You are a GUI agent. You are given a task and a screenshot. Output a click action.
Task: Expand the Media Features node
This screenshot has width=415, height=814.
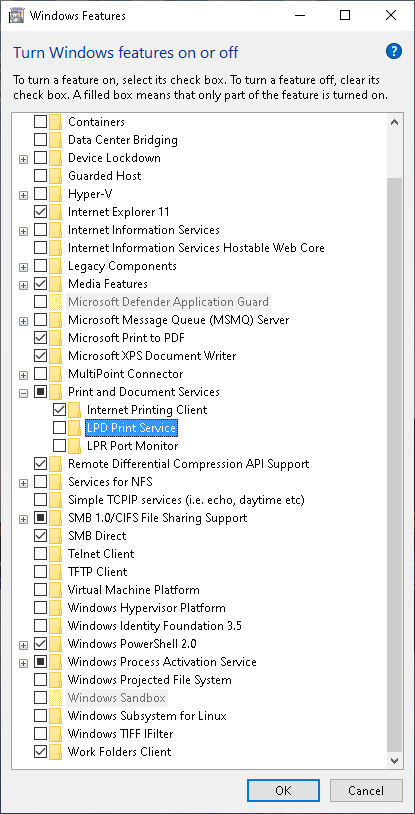click(x=23, y=286)
